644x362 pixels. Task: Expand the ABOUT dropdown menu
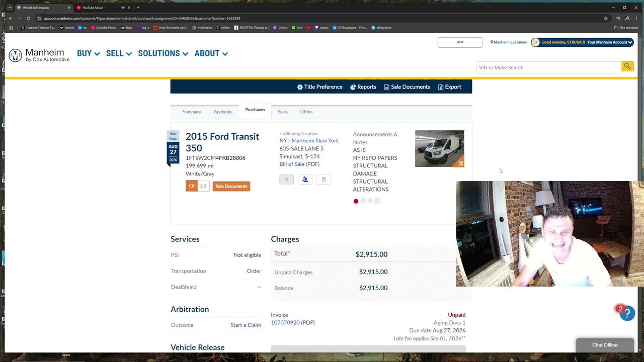tap(211, 53)
